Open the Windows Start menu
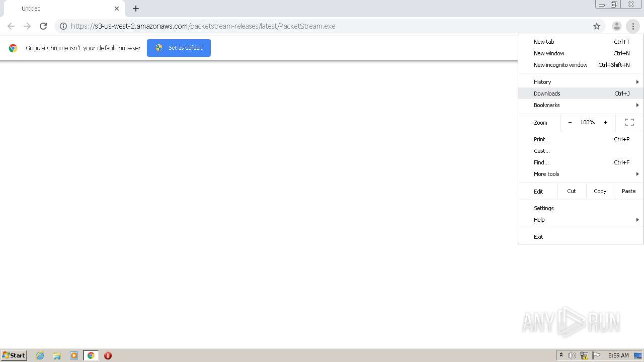Viewport: 644px width, 362px height. 14,355
